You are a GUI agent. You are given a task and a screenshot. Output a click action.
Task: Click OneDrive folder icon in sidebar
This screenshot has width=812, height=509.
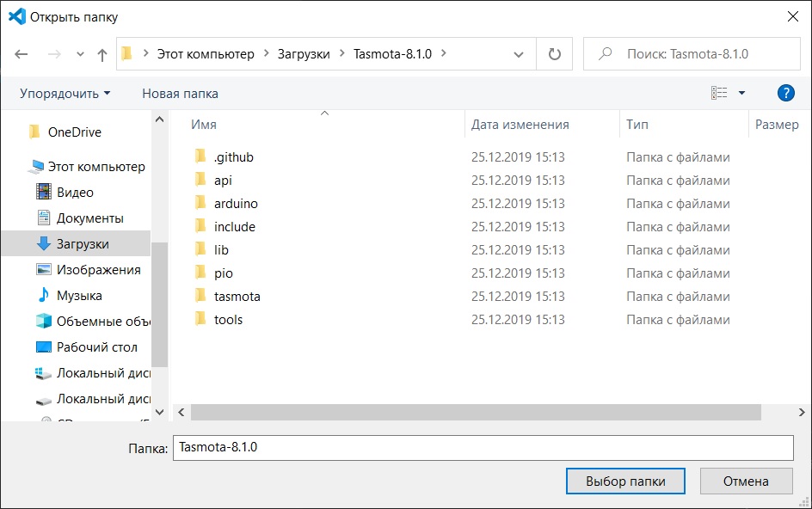coord(34,132)
